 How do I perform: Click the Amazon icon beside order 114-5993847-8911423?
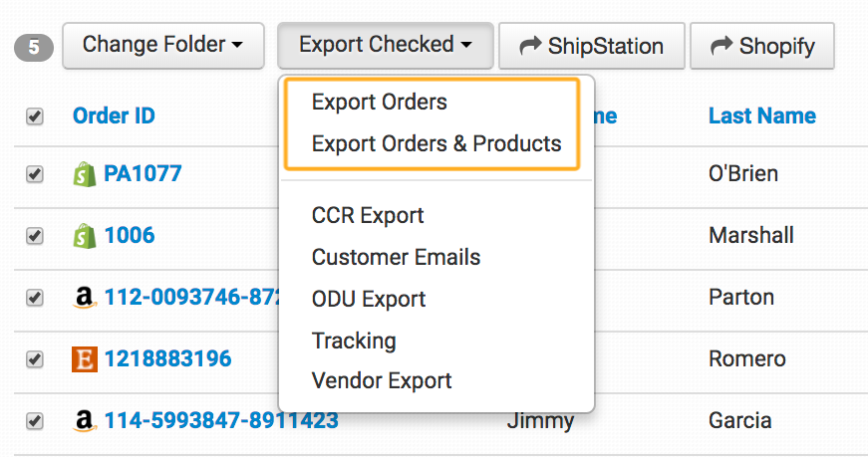(86, 421)
